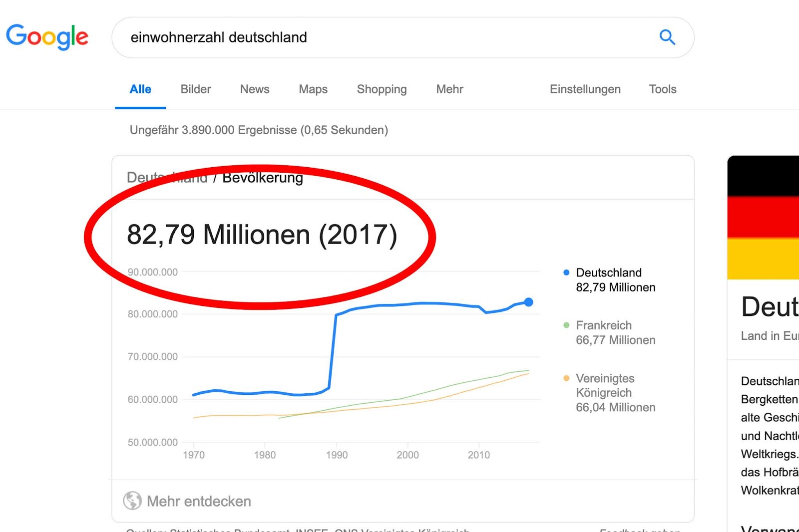Open the Maps results tab

pos(313,89)
